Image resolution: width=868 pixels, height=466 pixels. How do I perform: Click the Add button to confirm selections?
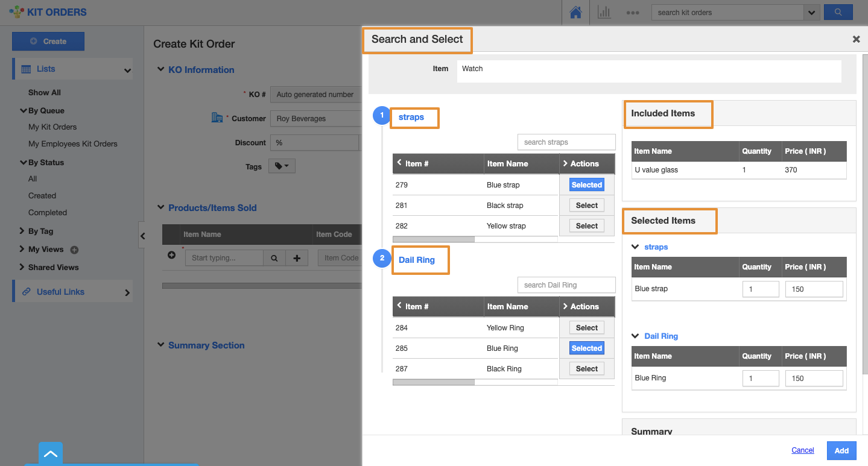(841, 450)
